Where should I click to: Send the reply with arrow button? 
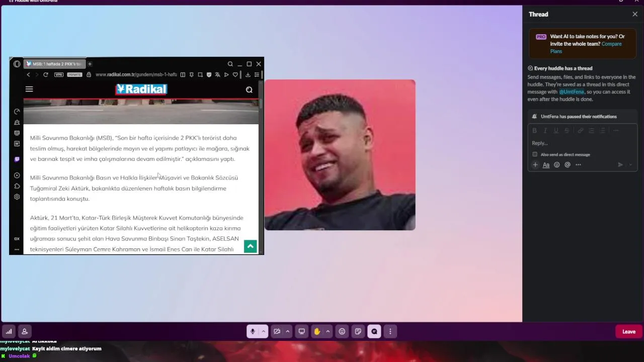click(620, 165)
